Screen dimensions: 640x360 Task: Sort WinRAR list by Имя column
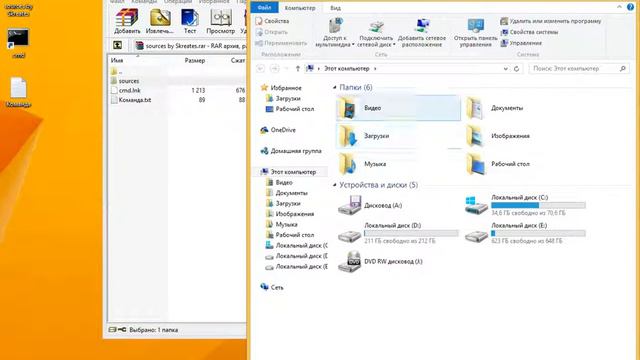tap(117, 60)
